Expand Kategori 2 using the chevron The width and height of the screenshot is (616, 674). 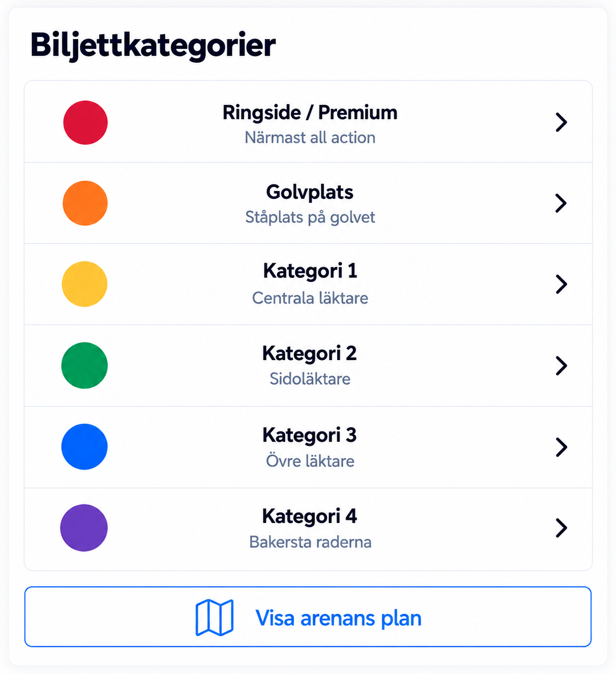[x=562, y=366]
